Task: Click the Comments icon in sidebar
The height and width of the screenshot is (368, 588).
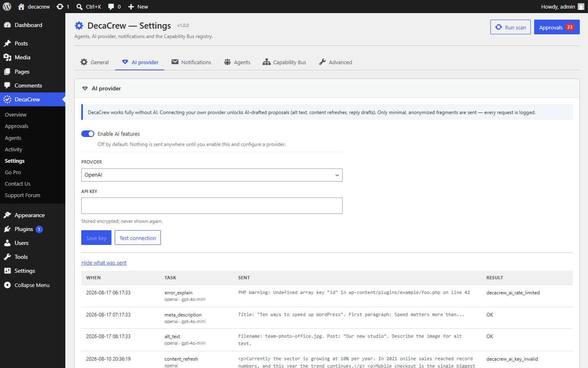Action: pos(7,85)
